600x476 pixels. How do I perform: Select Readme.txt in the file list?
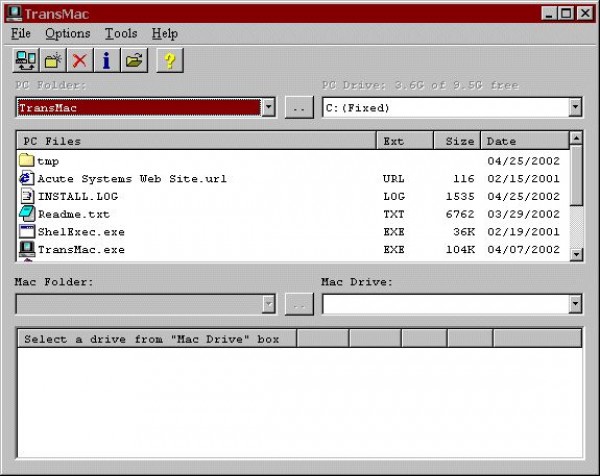coord(73,214)
